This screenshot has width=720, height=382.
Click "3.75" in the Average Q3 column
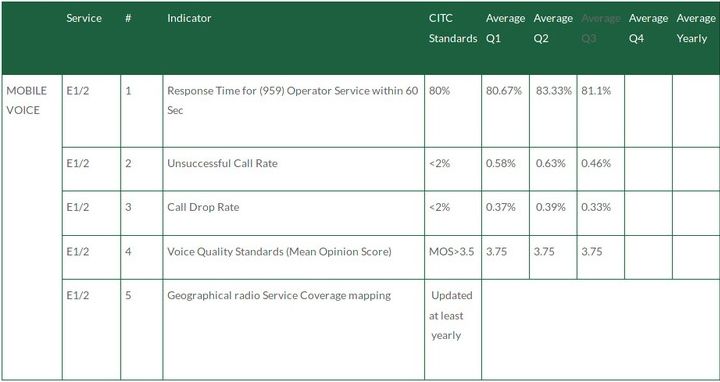pyautogui.click(x=592, y=252)
